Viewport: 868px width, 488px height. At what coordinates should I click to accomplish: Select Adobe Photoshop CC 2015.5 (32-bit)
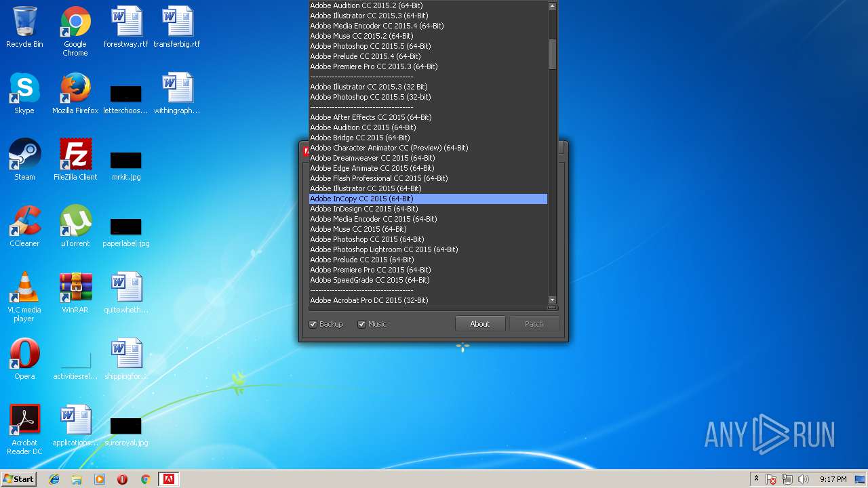[428, 97]
